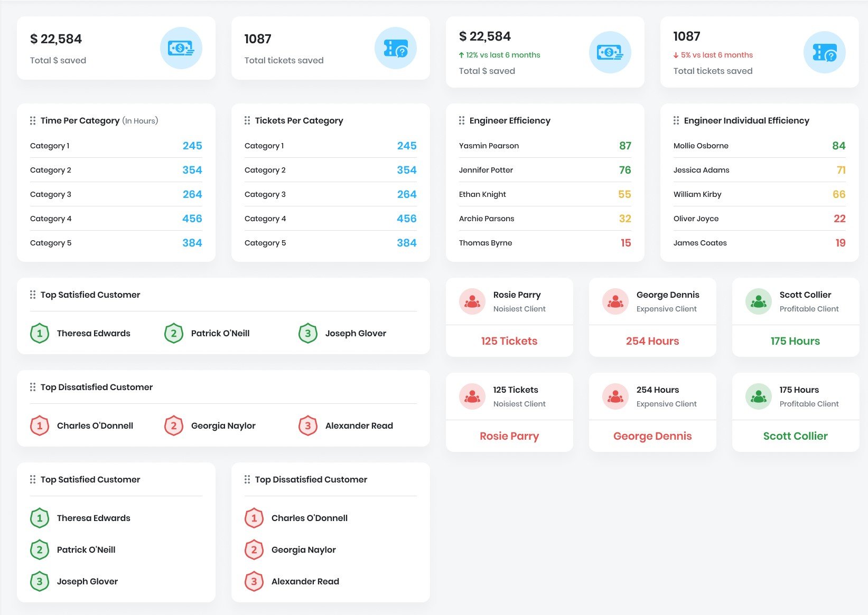Click Joseph Glover in narrow satisfied list
This screenshot has width=868, height=615.
(87, 581)
